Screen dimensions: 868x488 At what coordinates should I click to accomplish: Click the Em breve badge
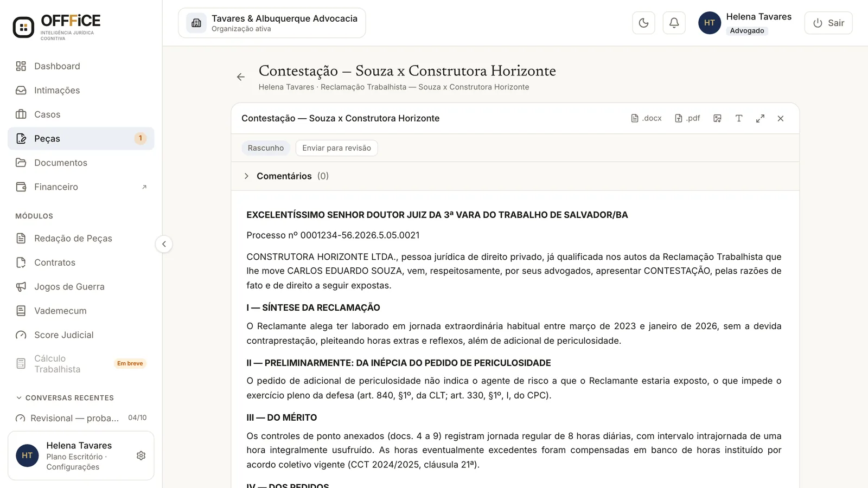[x=130, y=363]
